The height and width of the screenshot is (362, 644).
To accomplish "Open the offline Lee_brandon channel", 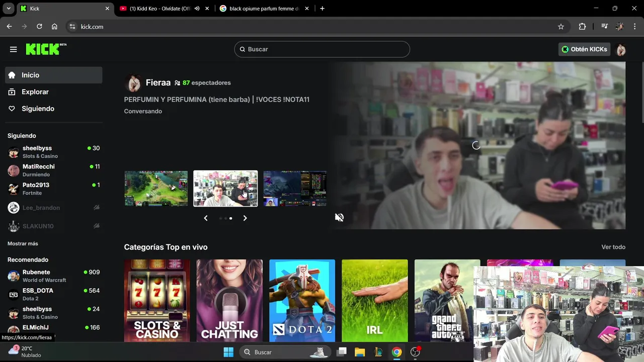I will [54, 208].
